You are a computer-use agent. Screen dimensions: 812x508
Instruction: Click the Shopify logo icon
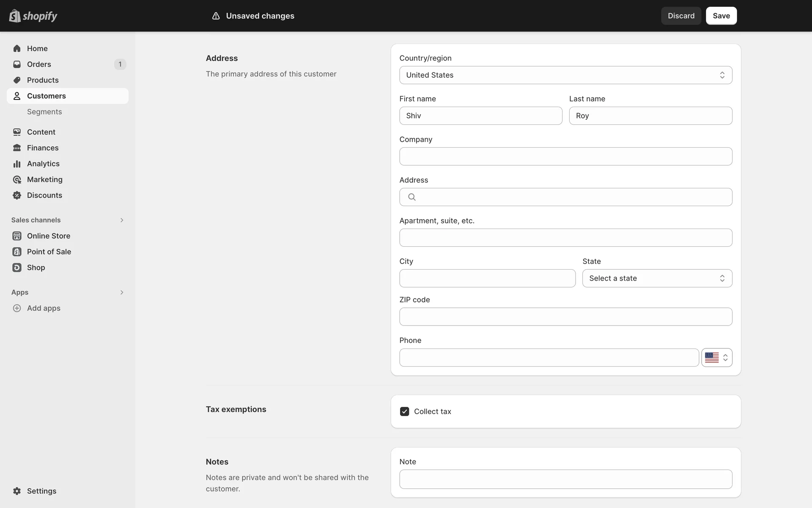(15, 16)
